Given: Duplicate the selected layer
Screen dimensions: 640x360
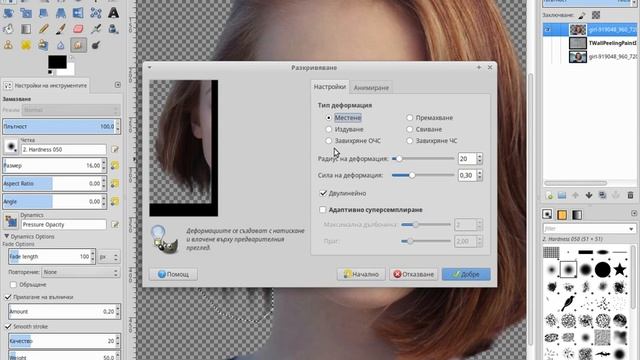Looking at the screenshot, I should pyautogui.click(x=602, y=196).
